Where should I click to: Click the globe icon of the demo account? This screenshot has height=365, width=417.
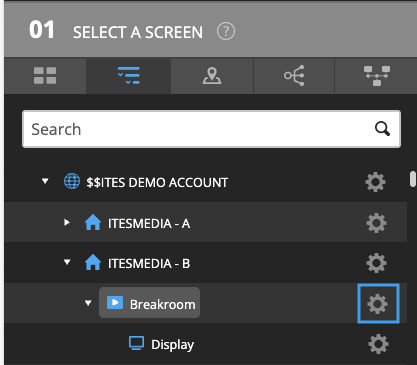[72, 181]
